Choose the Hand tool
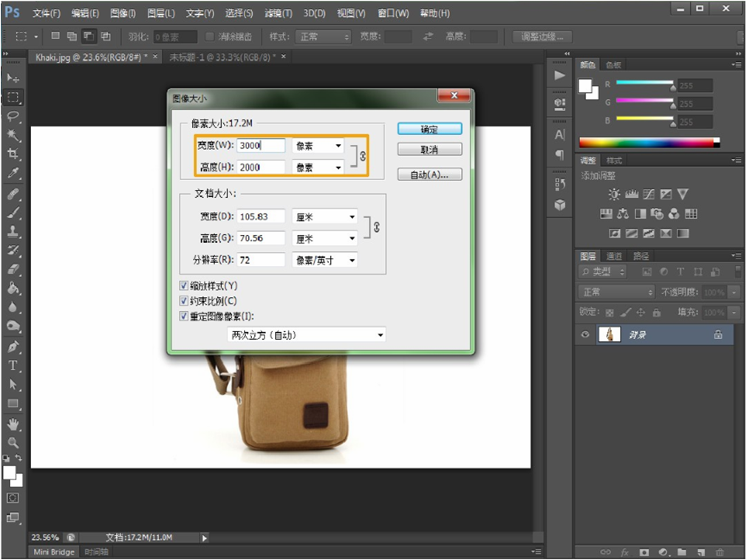 click(x=13, y=424)
